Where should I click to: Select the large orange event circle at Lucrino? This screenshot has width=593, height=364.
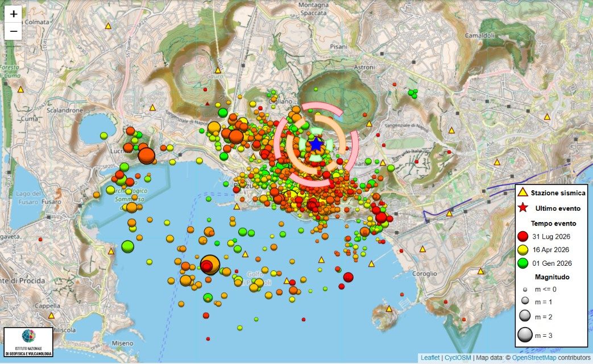[146, 156]
